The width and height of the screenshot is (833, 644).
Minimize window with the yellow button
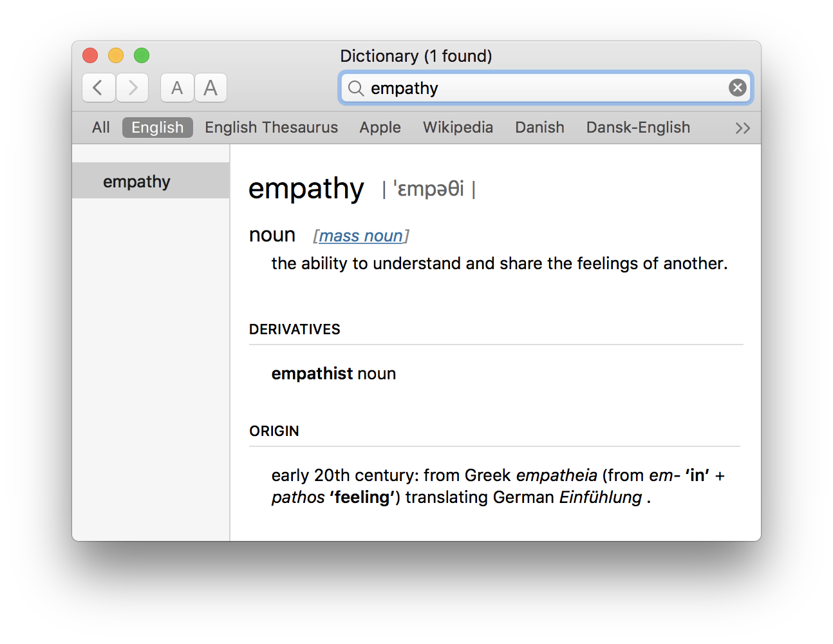click(116, 55)
